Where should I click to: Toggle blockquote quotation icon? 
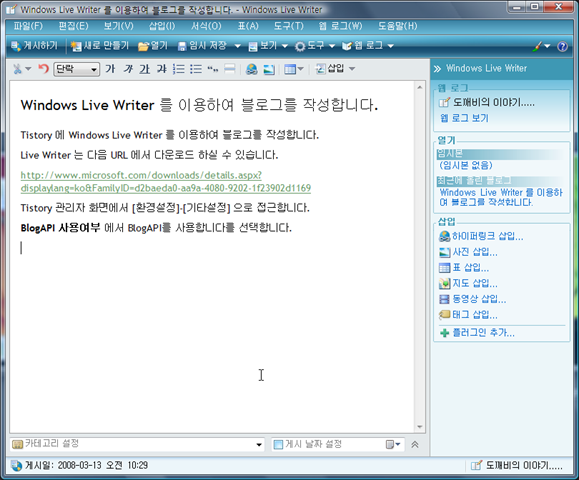pyautogui.click(x=213, y=69)
